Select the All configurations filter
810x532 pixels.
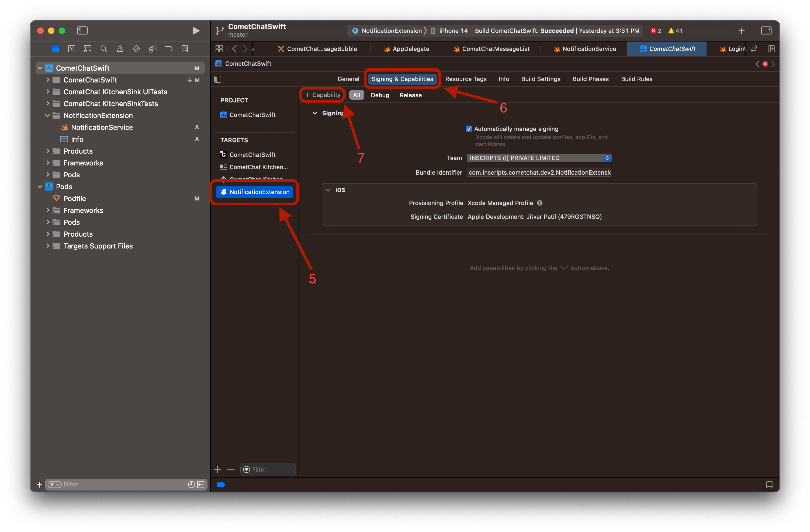pos(356,95)
